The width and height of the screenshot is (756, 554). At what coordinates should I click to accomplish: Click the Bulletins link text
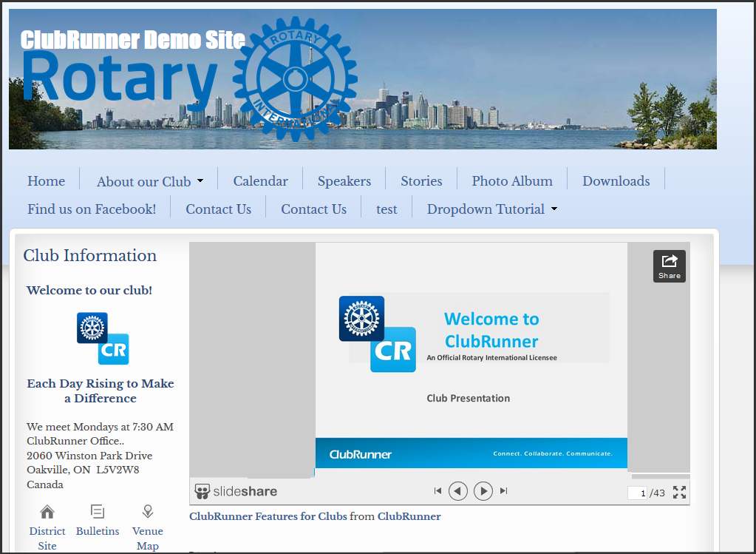(x=98, y=531)
